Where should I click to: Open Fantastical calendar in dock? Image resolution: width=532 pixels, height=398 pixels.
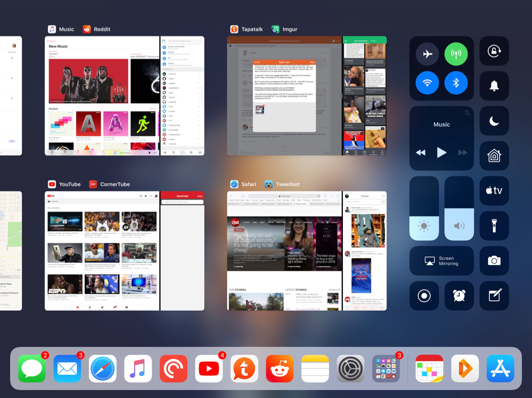[x=429, y=368]
